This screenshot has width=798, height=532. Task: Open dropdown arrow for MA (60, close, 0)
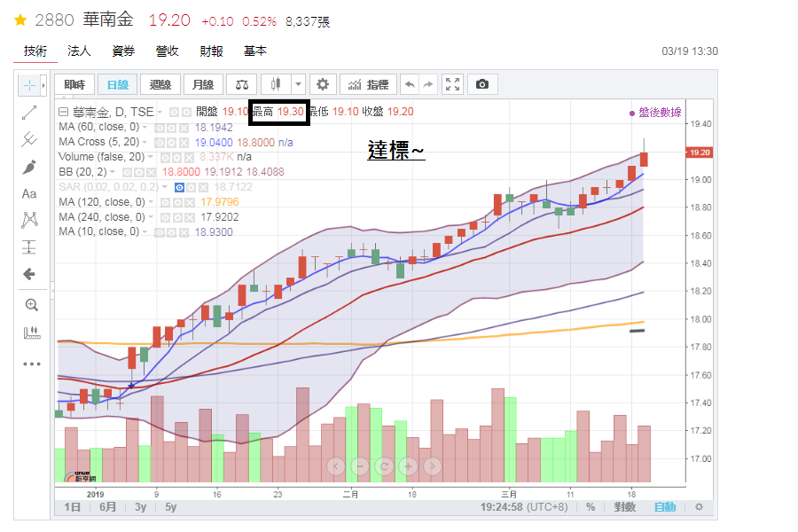(x=145, y=128)
